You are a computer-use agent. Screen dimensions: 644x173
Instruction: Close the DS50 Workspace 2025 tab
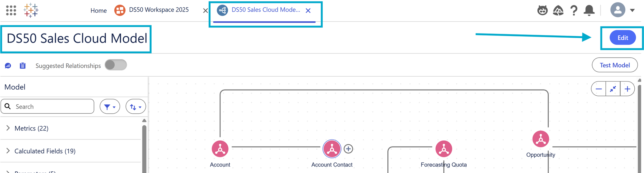point(205,11)
